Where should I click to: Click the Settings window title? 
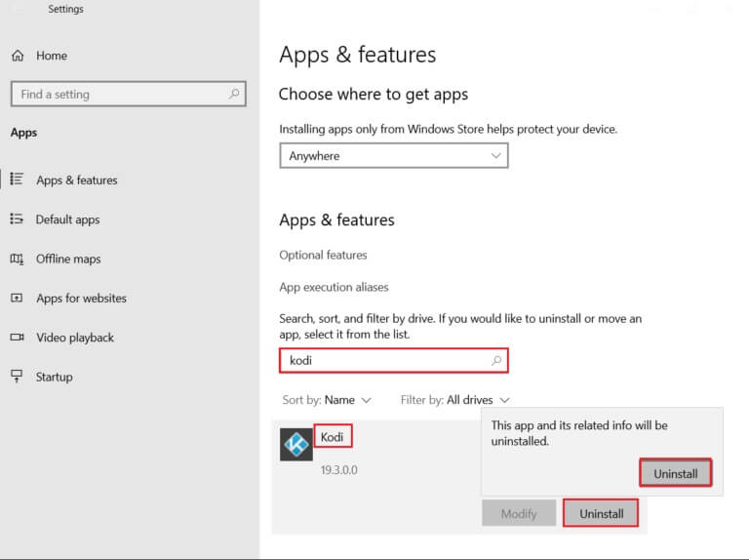pos(65,9)
